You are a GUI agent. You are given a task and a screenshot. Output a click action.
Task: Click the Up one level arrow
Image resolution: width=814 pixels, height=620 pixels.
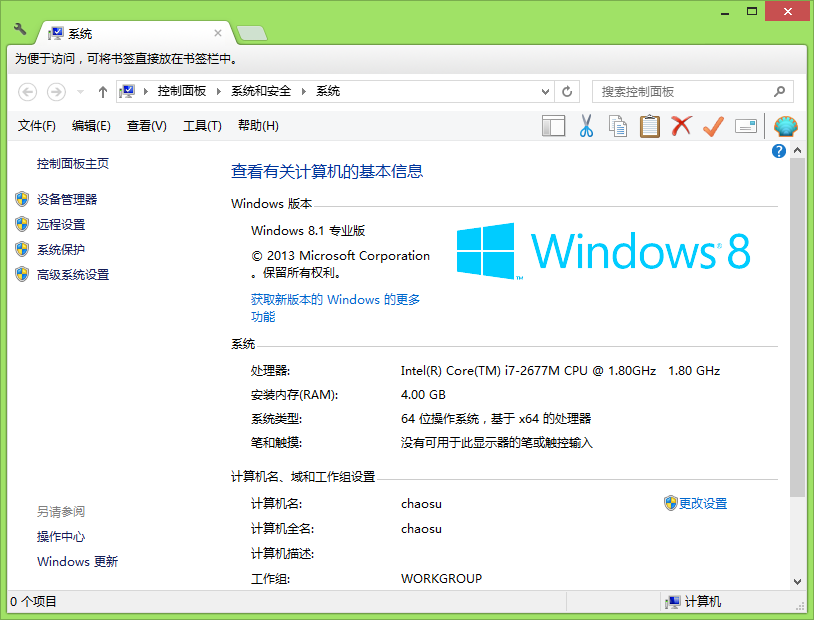(x=103, y=92)
